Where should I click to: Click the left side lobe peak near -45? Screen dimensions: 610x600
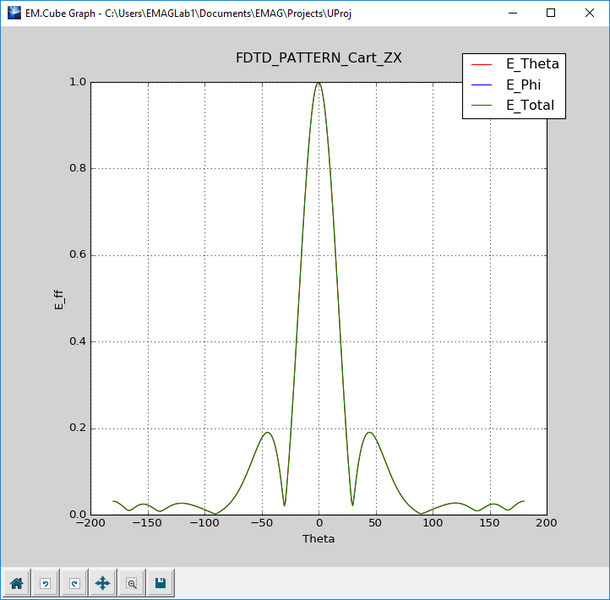(267, 432)
